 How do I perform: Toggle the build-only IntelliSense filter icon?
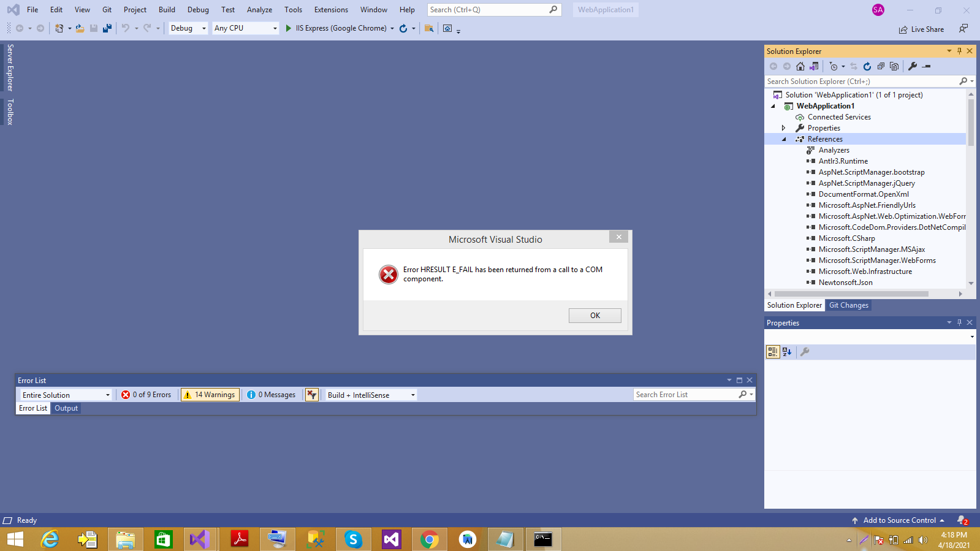312,395
